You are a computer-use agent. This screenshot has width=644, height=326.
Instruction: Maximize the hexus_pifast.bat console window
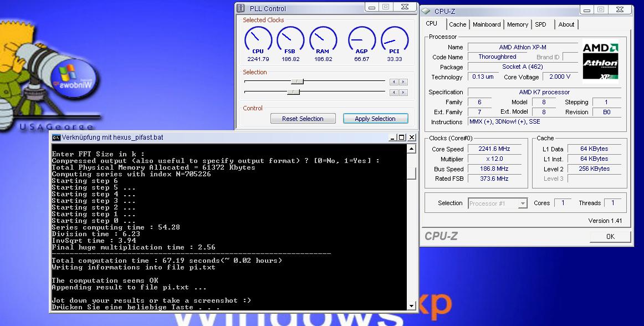point(402,137)
